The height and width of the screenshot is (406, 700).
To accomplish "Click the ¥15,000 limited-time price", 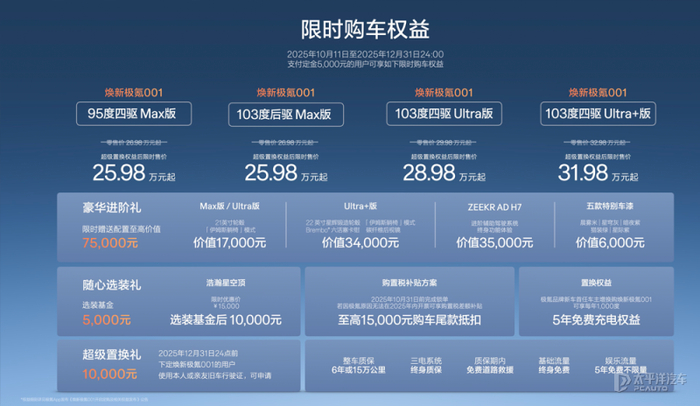I will click(226, 306).
